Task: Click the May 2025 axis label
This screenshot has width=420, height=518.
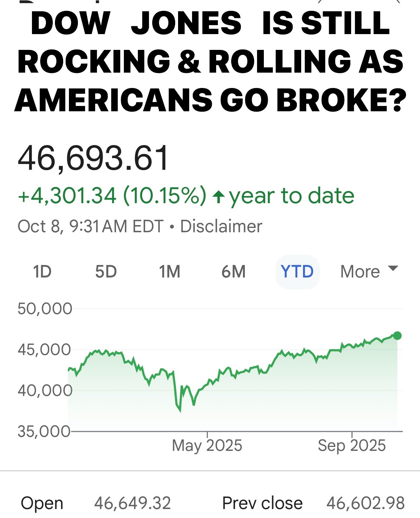Action: pyautogui.click(x=207, y=445)
